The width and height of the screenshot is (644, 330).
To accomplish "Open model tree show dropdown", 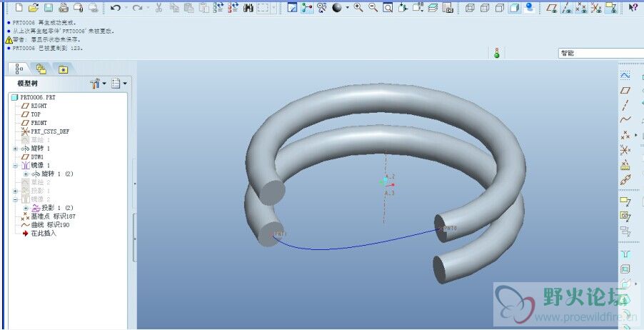I will (119, 84).
